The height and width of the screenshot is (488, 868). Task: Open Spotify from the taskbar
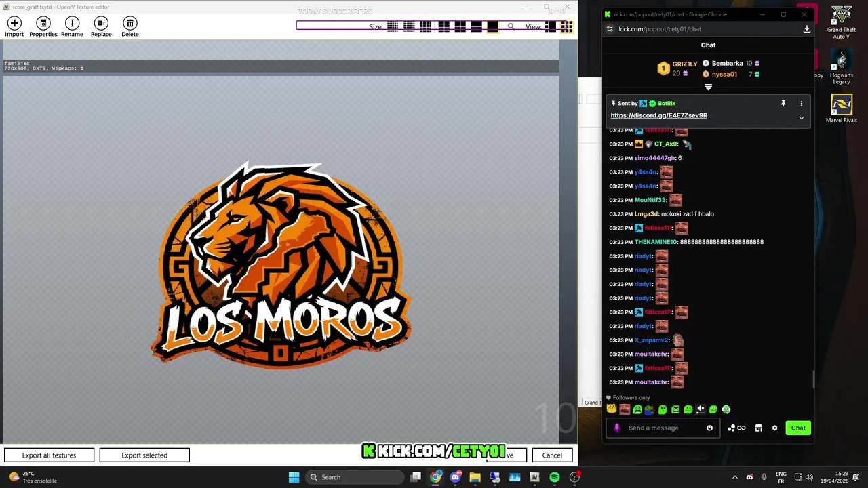tap(555, 477)
